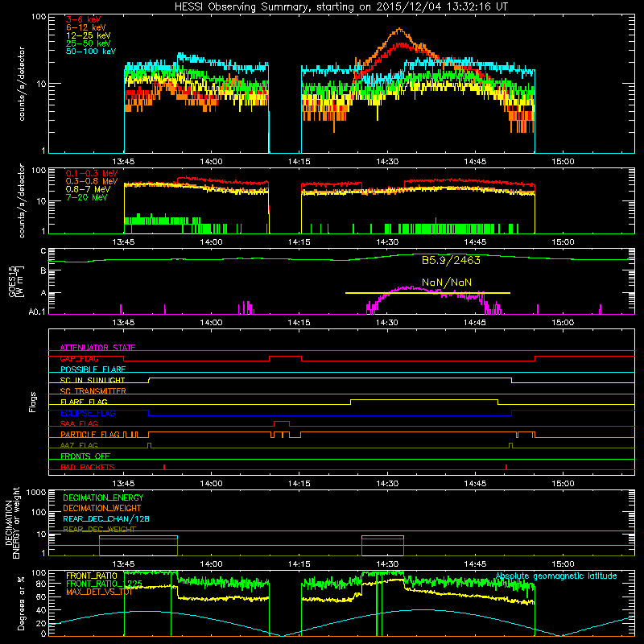Click the 14:45 tick under the Flags panel
The image size is (644, 644).
(475, 484)
